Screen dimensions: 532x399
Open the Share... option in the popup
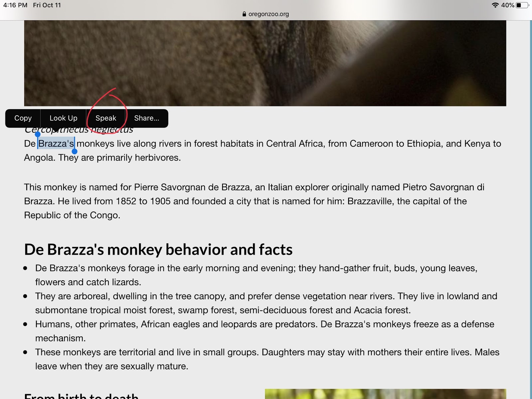[x=147, y=118]
